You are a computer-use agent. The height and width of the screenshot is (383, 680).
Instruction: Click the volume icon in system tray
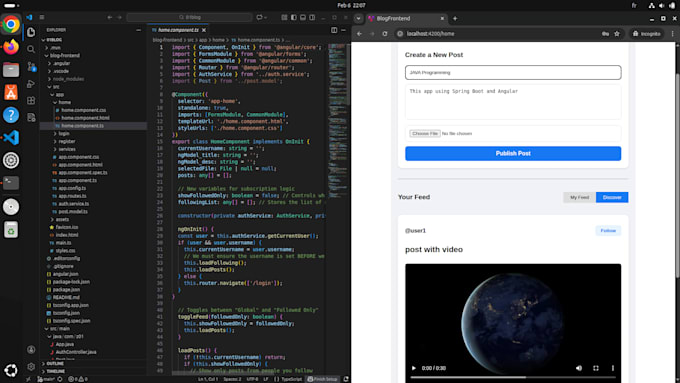click(x=661, y=5)
